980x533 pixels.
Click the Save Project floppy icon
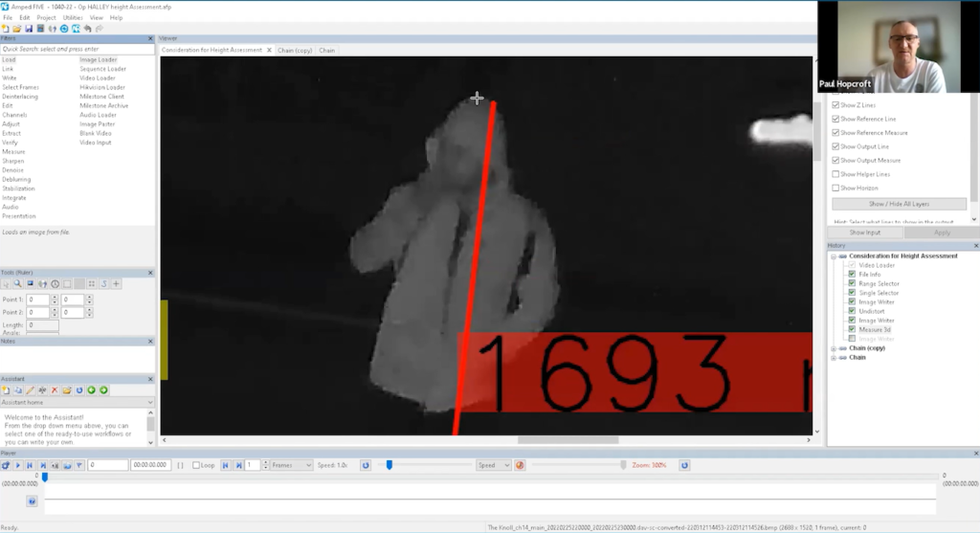29,29
